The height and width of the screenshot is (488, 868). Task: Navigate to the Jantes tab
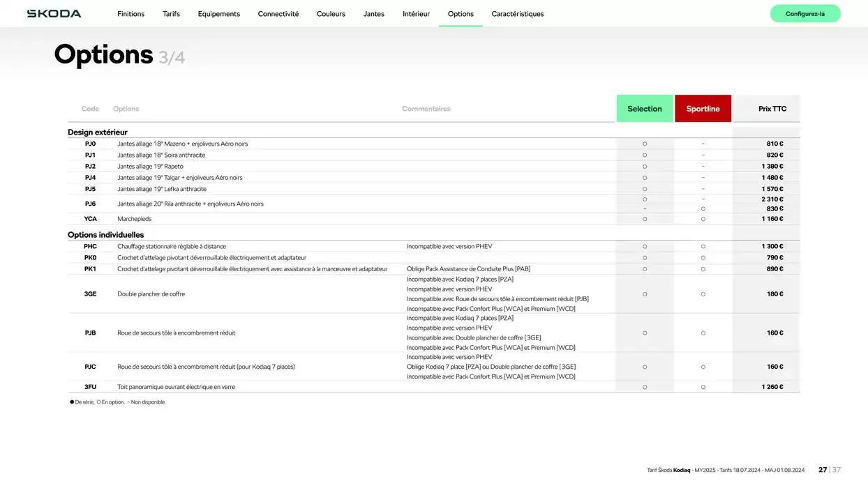tap(373, 14)
